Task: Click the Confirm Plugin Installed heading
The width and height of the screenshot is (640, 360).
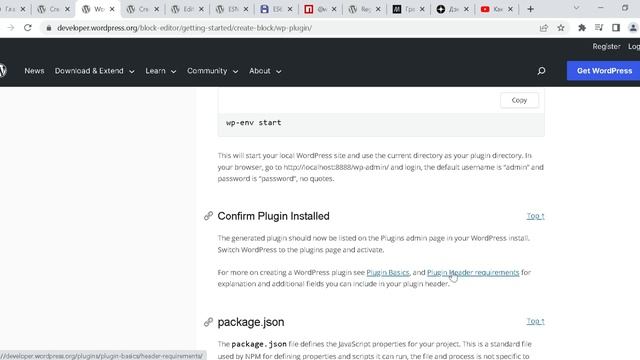Action: 273,216
